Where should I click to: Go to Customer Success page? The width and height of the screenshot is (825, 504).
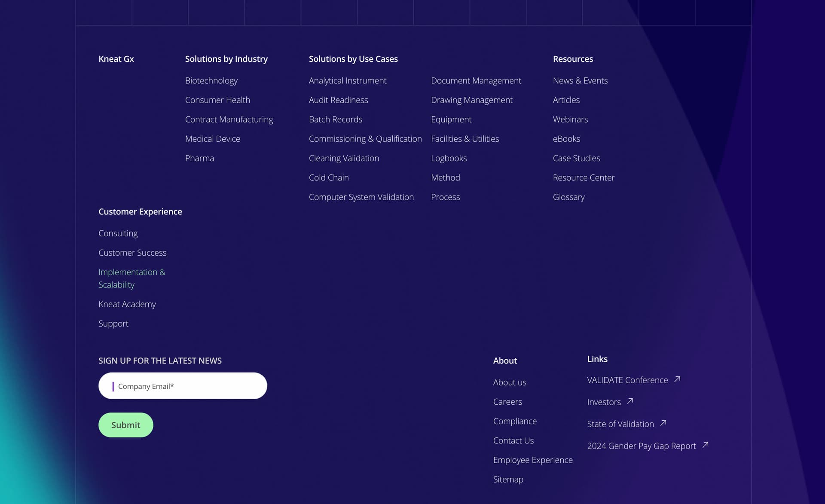point(132,253)
